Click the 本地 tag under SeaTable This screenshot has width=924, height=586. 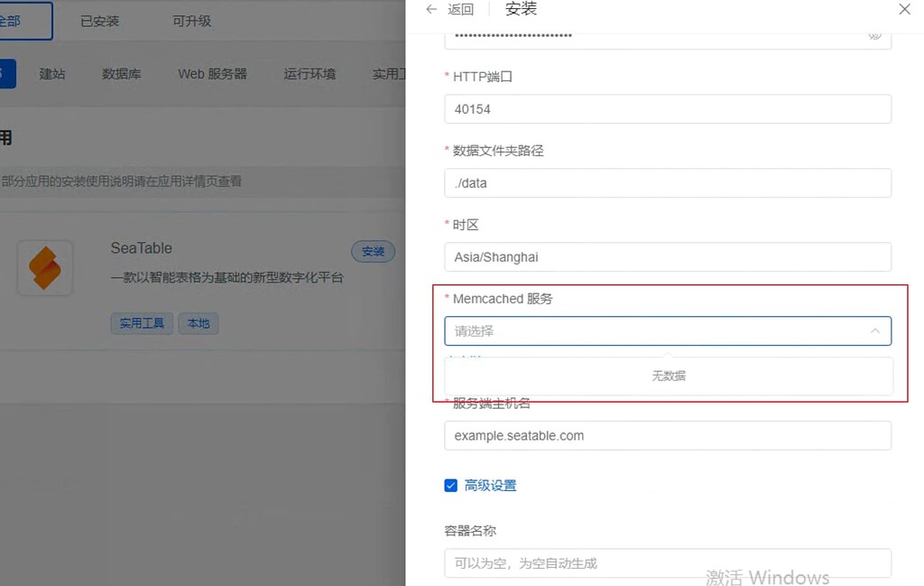pyautogui.click(x=198, y=323)
